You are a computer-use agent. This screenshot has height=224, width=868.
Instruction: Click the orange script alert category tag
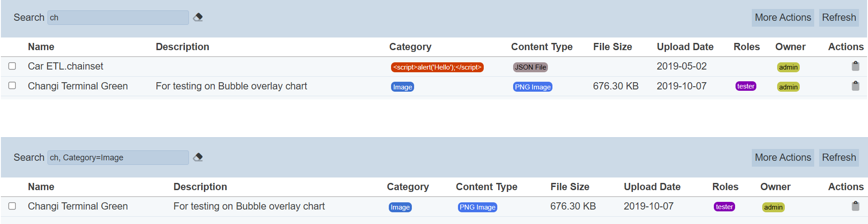[x=437, y=67]
